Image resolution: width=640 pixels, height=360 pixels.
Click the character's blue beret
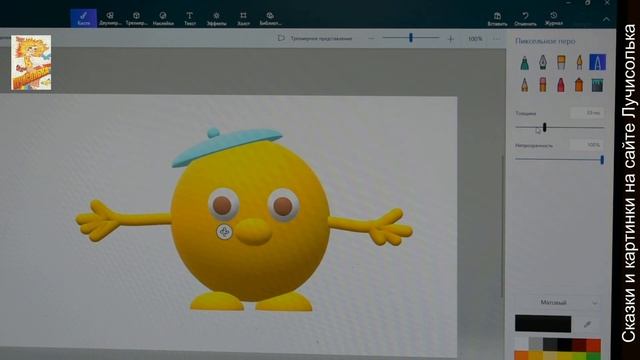(227, 146)
